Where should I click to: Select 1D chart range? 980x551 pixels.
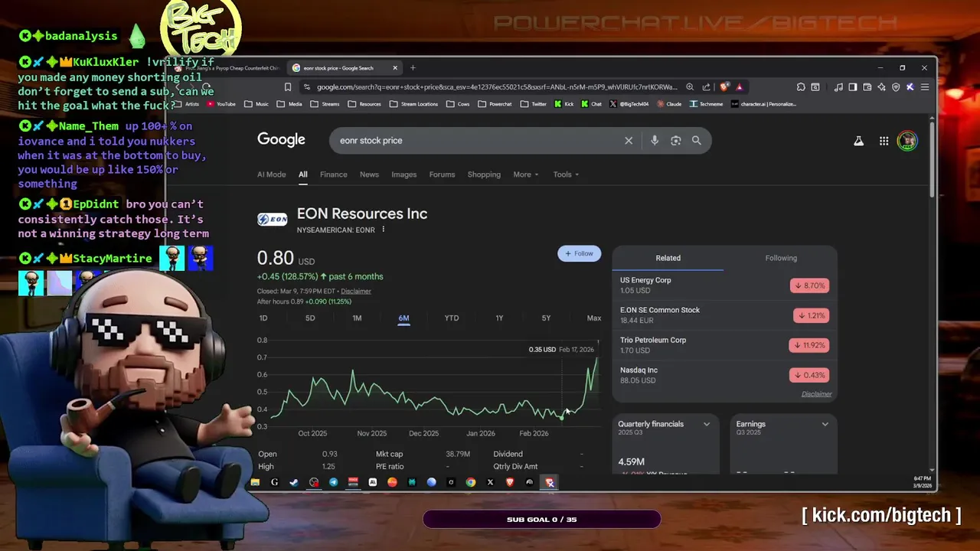tap(263, 318)
